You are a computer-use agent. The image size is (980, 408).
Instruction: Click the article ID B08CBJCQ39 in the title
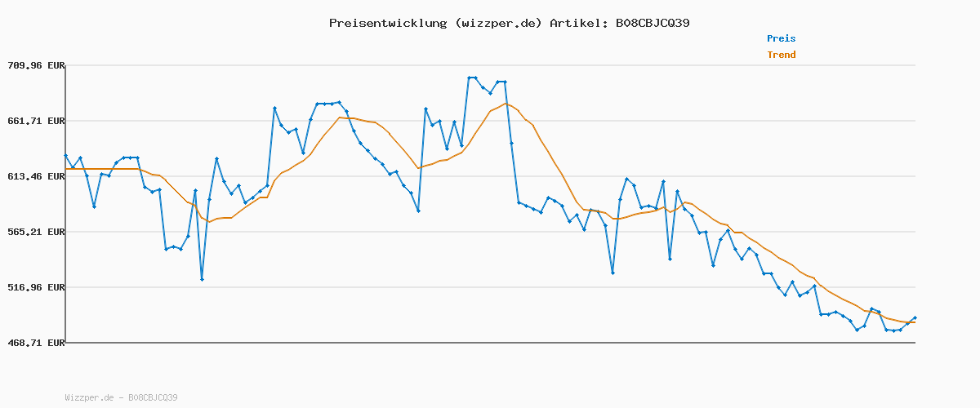click(x=648, y=23)
